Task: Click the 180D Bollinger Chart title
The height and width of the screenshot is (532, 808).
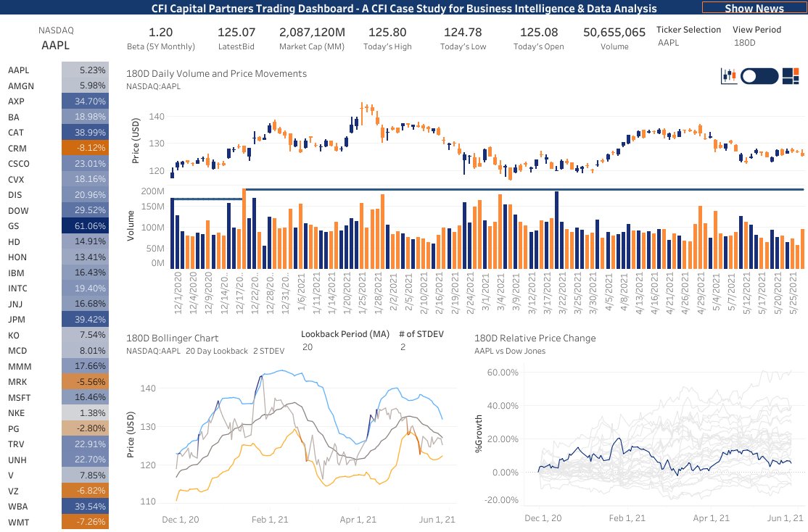Action: (x=172, y=338)
